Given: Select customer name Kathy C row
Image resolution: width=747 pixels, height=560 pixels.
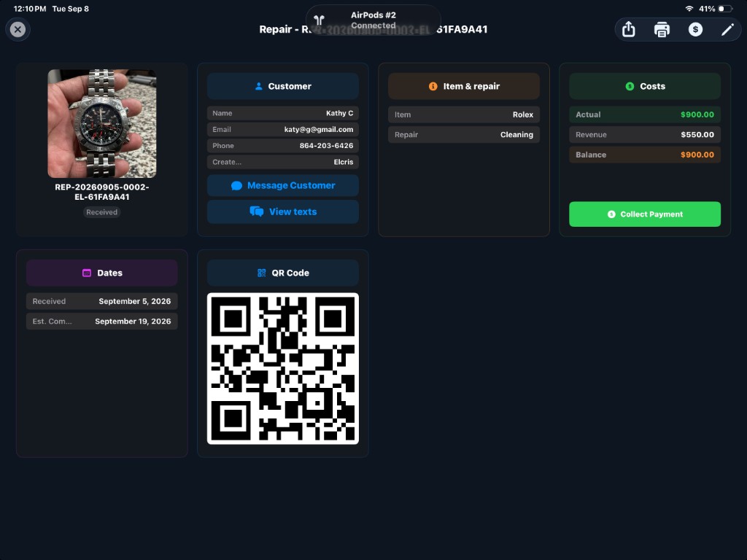Looking at the screenshot, I should [283, 113].
